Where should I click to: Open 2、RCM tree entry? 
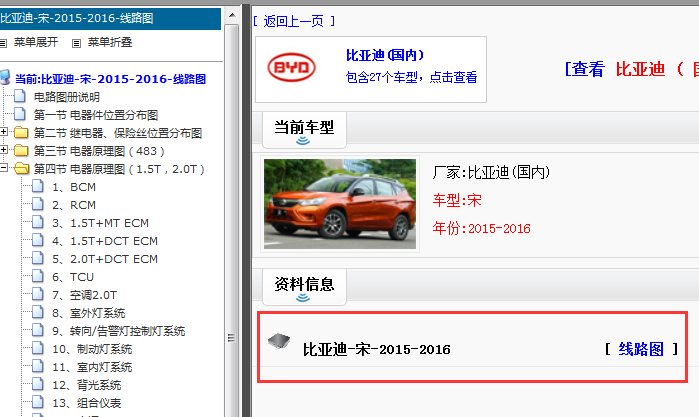74,205
